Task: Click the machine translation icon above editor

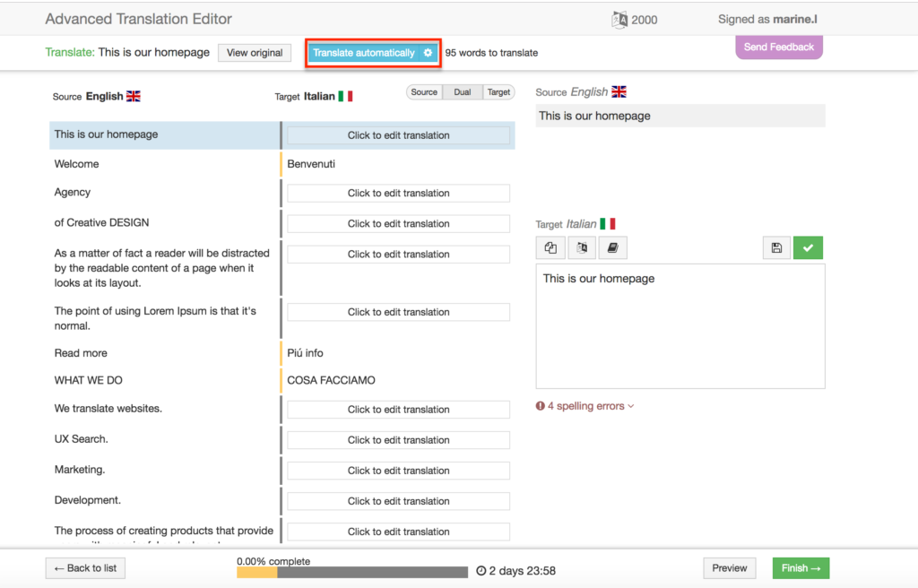Action: 581,247
